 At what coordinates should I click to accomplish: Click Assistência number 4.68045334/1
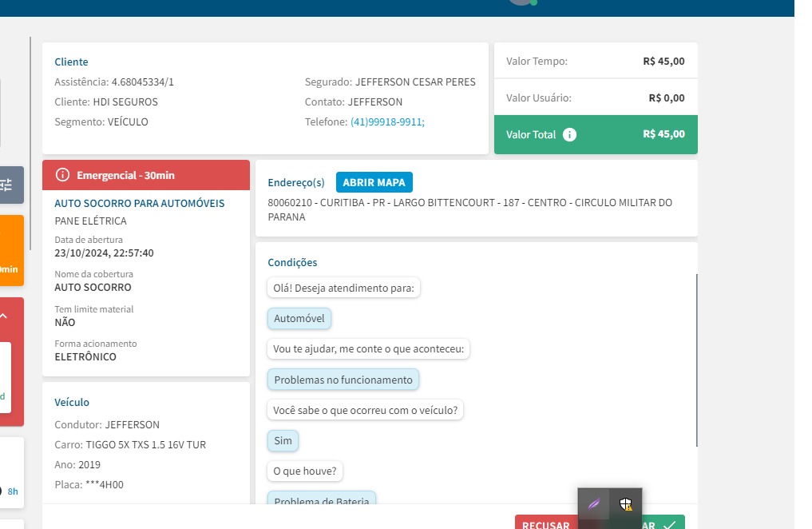[142, 82]
